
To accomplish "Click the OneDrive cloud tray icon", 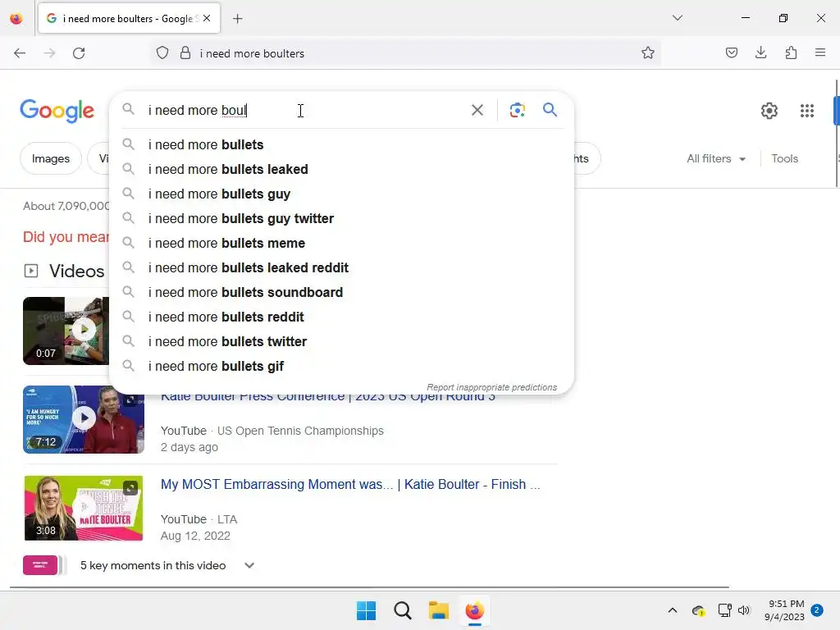I will pyautogui.click(x=698, y=610).
